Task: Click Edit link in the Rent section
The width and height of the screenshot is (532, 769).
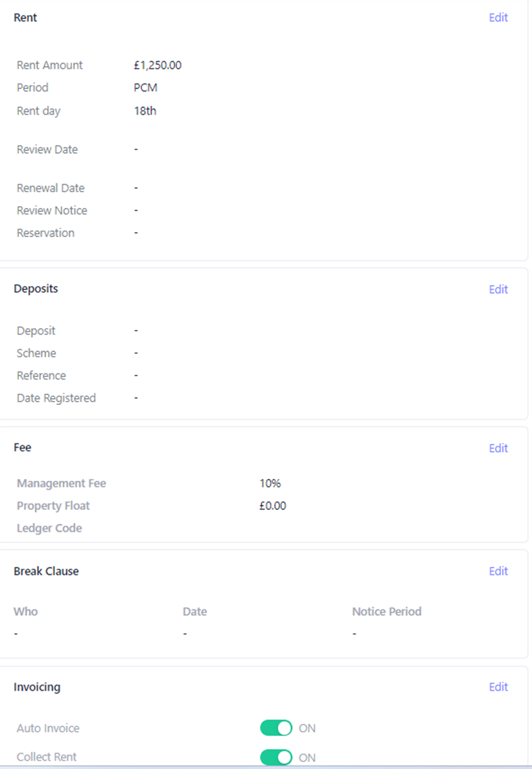Action: click(498, 18)
